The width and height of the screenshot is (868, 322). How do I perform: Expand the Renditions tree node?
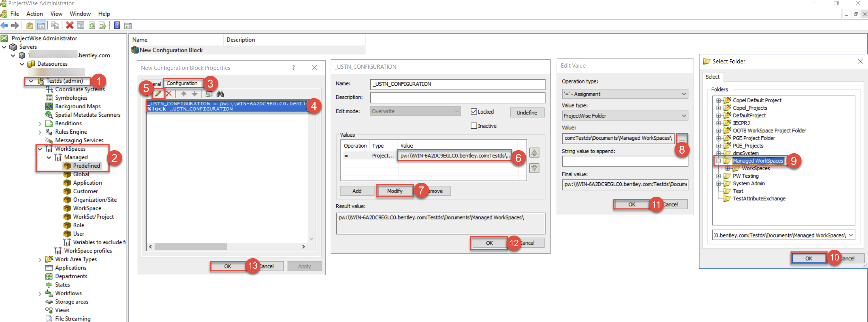[x=40, y=124]
